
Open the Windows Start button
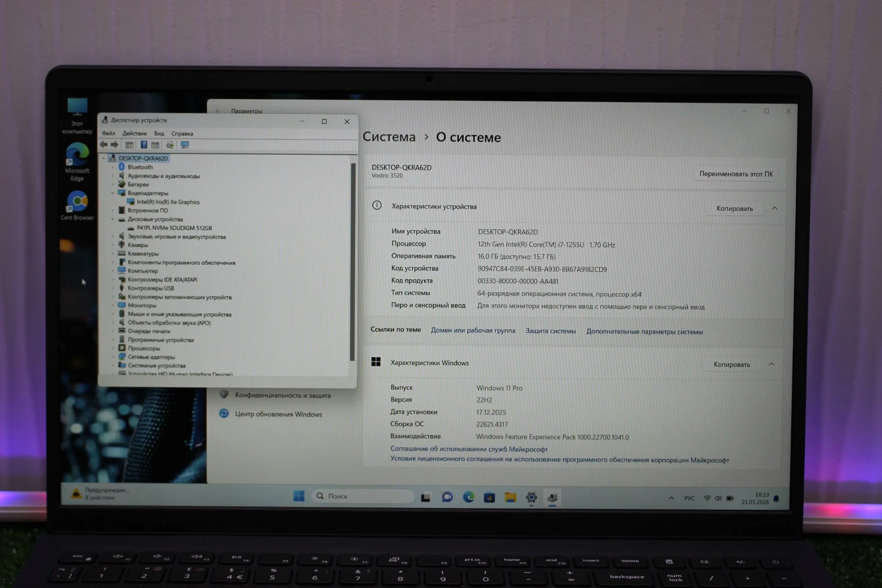click(299, 496)
